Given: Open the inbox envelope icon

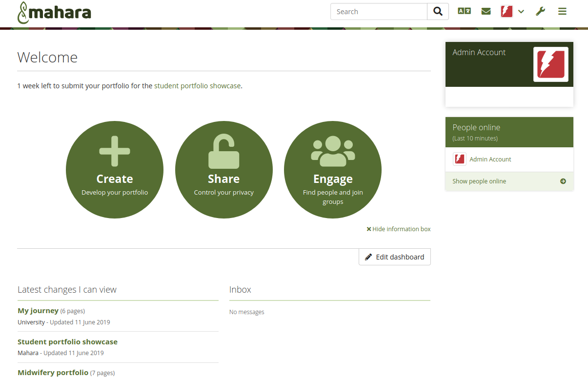Looking at the screenshot, I should (x=486, y=11).
